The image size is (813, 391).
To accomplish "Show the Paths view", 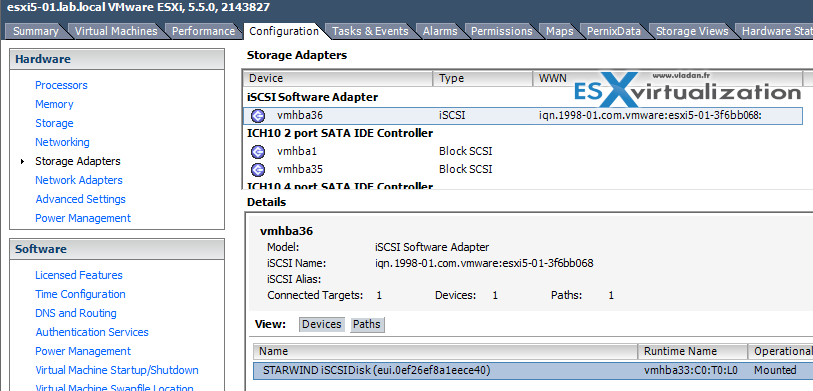I will [367, 325].
